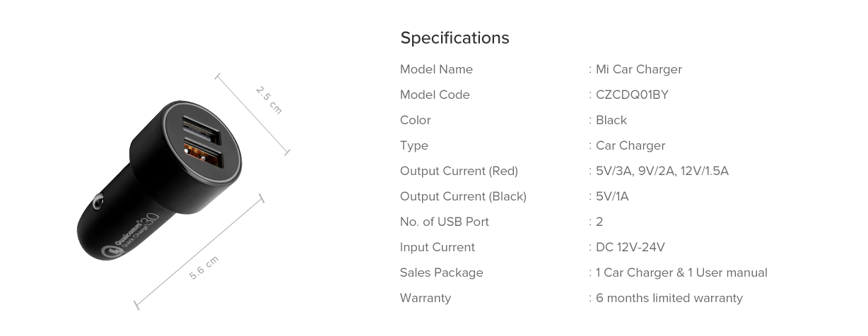Image resolution: width=868 pixels, height=336 pixels.
Task: Click the Specifications heading
Action: pyautogui.click(x=454, y=37)
